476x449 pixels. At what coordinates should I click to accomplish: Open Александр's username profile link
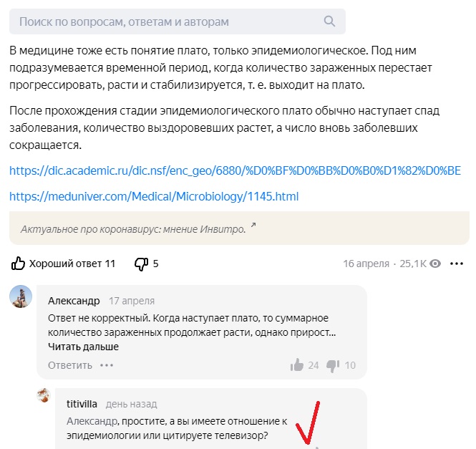(x=74, y=301)
